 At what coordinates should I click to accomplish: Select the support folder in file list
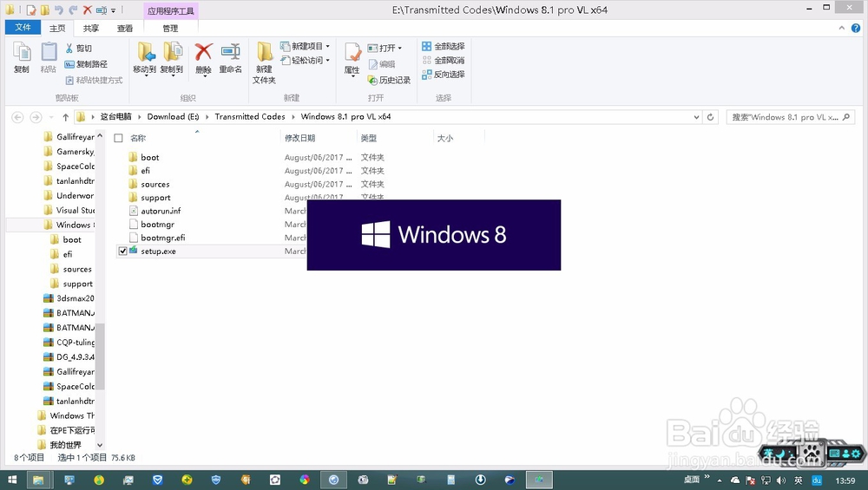[x=155, y=198]
